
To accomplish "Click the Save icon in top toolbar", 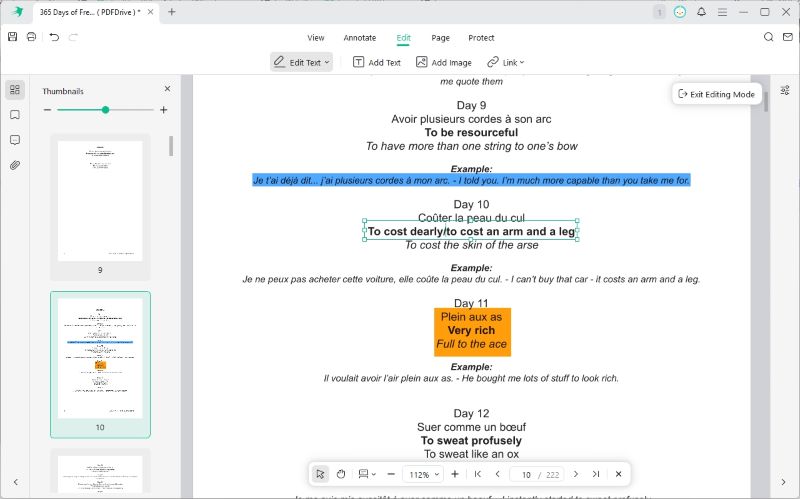I will tap(12, 37).
